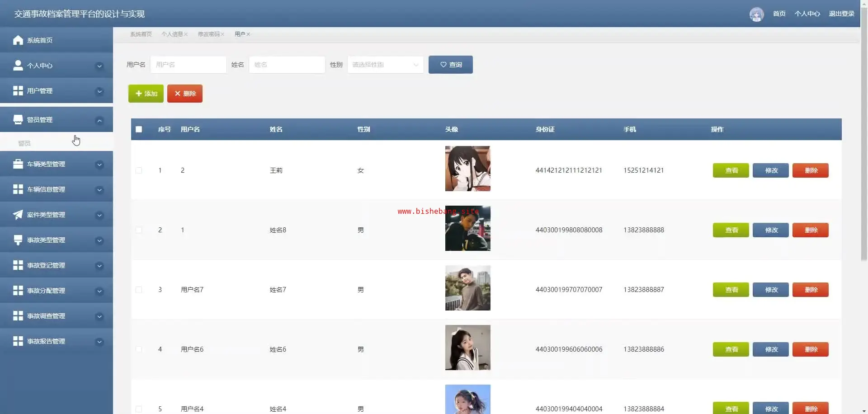Click the vertical page scrollbar
Viewport: 868px width, 414px height.
click(x=864, y=136)
